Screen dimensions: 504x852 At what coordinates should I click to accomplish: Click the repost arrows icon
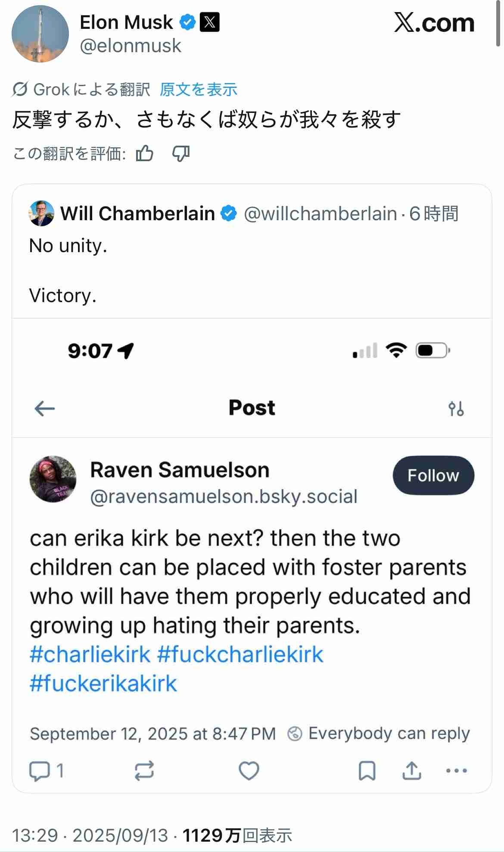[144, 771]
